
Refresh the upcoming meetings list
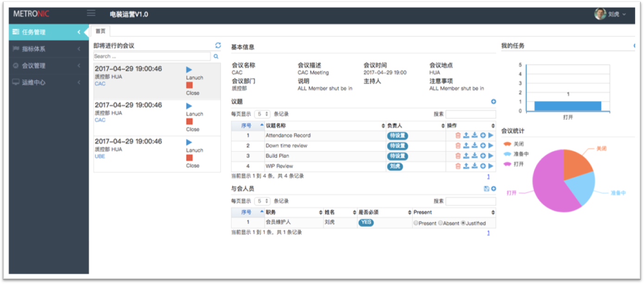pyautogui.click(x=218, y=45)
